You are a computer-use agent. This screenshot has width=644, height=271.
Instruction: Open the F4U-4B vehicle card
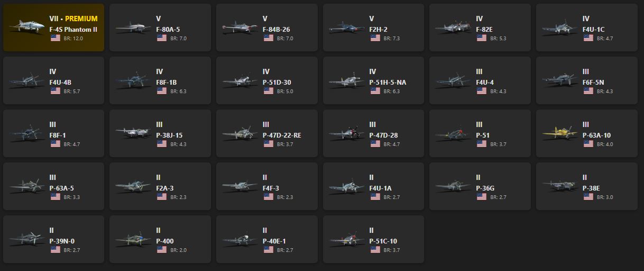[x=54, y=80]
